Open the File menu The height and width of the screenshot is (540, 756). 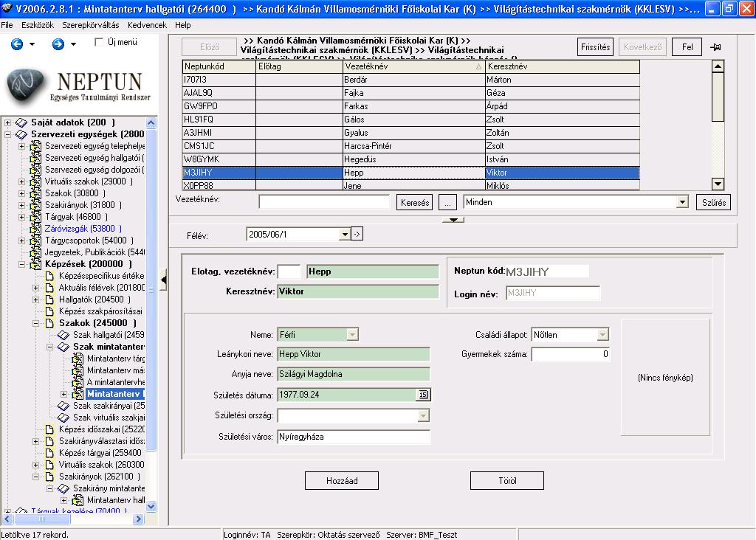click(7, 25)
